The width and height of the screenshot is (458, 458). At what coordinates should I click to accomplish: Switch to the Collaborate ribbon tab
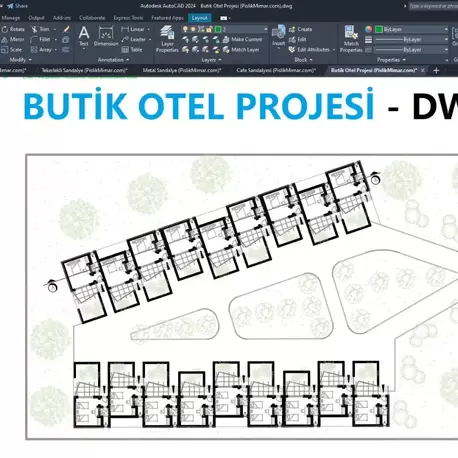[92, 18]
